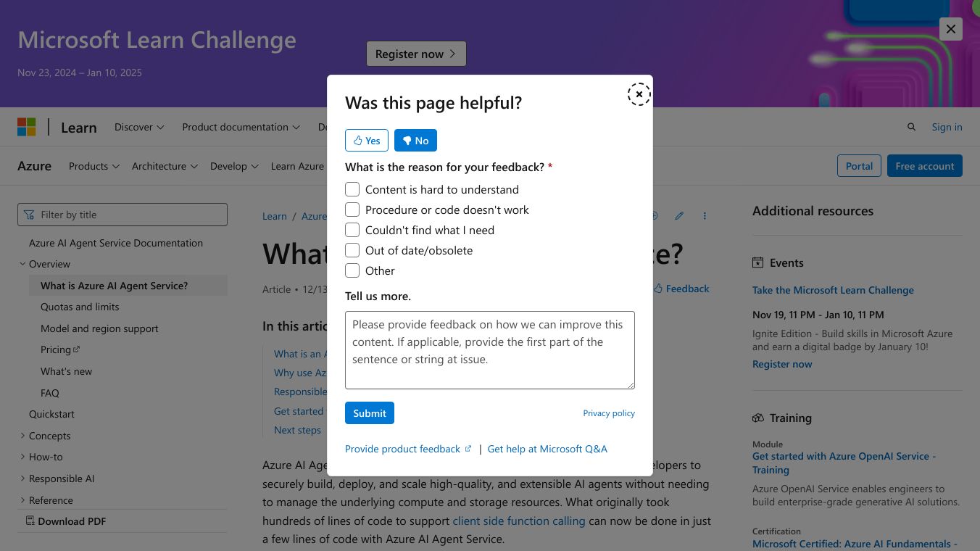
Task: Click the edit pencil icon
Action: tap(679, 216)
